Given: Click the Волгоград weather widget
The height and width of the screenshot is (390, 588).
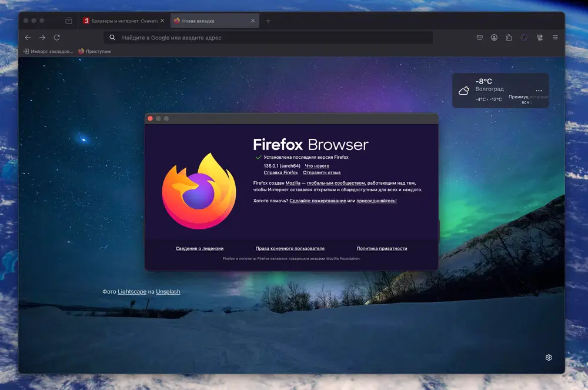Looking at the screenshot, I should coord(500,91).
